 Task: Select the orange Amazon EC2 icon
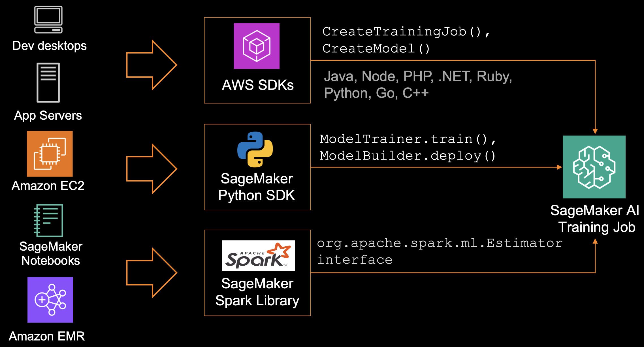50,154
